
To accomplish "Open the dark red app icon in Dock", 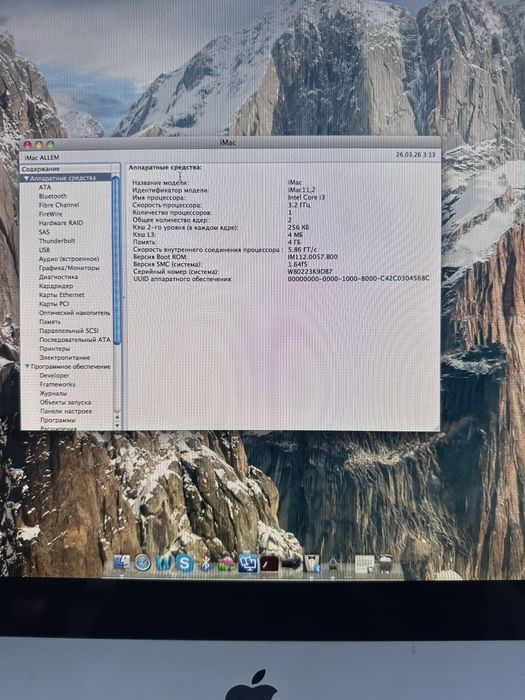I will coord(270,563).
